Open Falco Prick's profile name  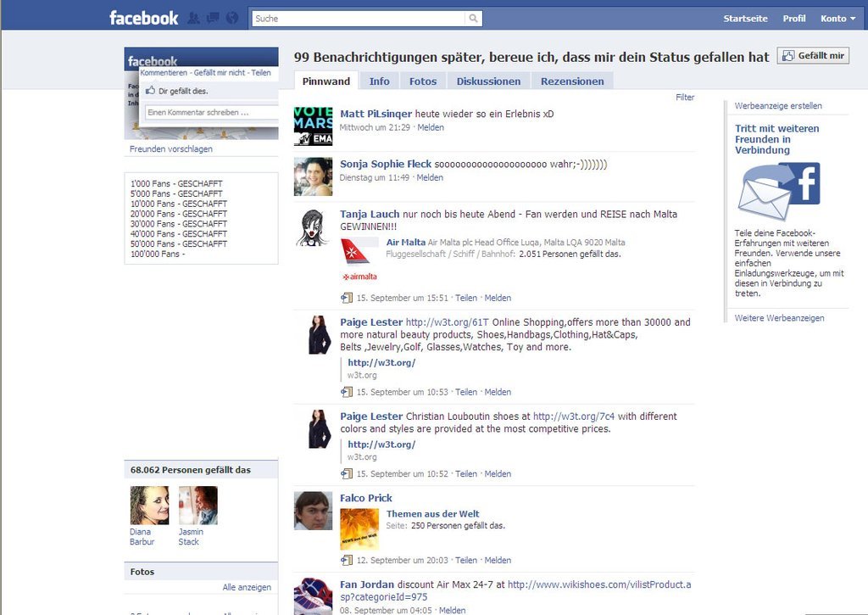[366, 498]
